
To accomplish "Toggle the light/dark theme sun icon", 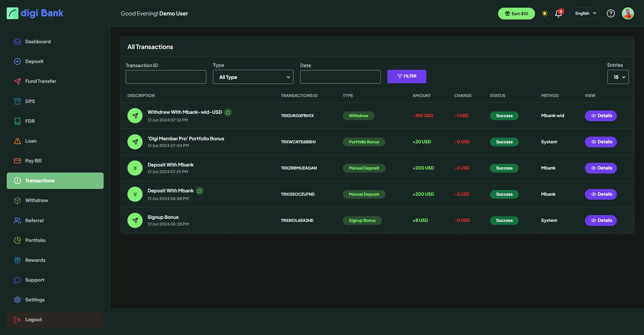I will [x=545, y=13].
